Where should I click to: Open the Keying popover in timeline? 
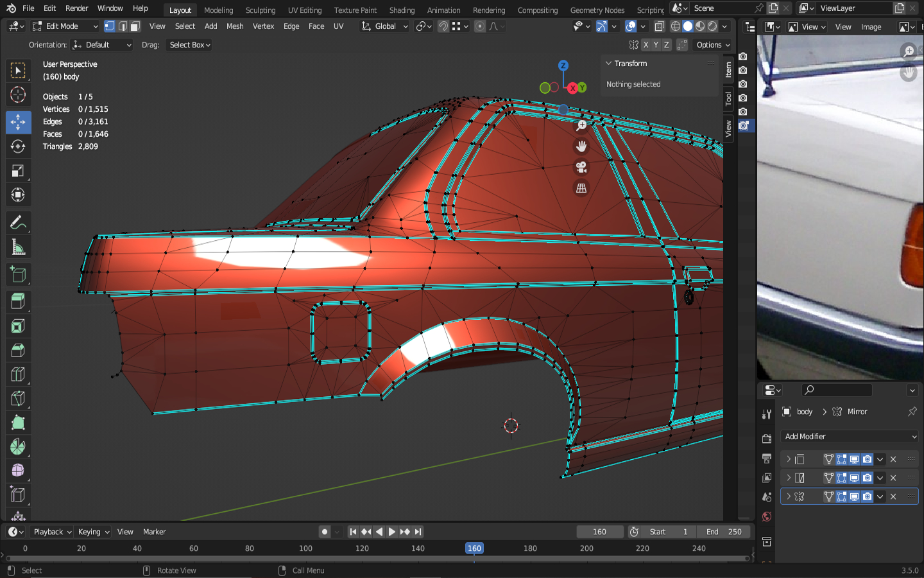tap(93, 532)
